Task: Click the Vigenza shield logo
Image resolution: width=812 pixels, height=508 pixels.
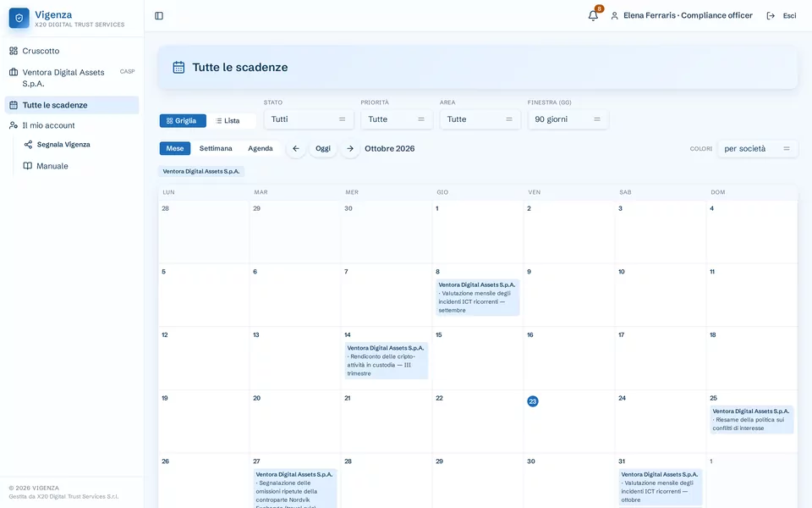Action: (19, 18)
